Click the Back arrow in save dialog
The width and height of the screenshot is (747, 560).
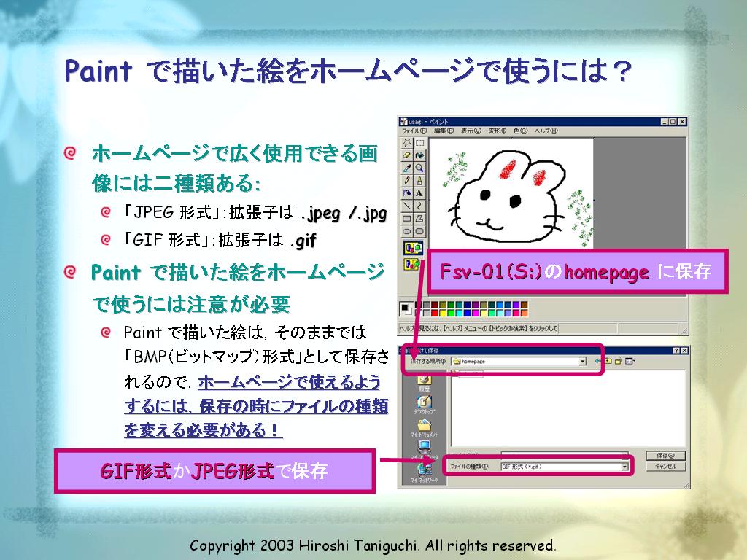[x=597, y=361]
